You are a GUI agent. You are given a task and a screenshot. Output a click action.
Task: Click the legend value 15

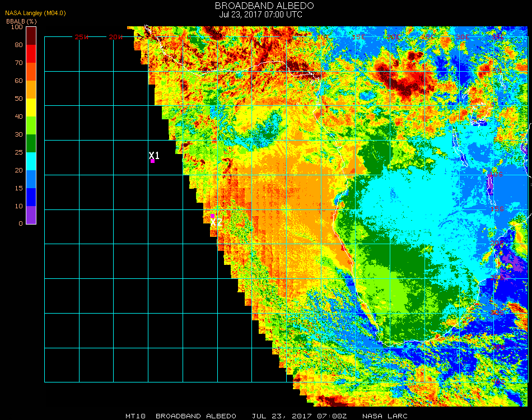coord(18,188)
